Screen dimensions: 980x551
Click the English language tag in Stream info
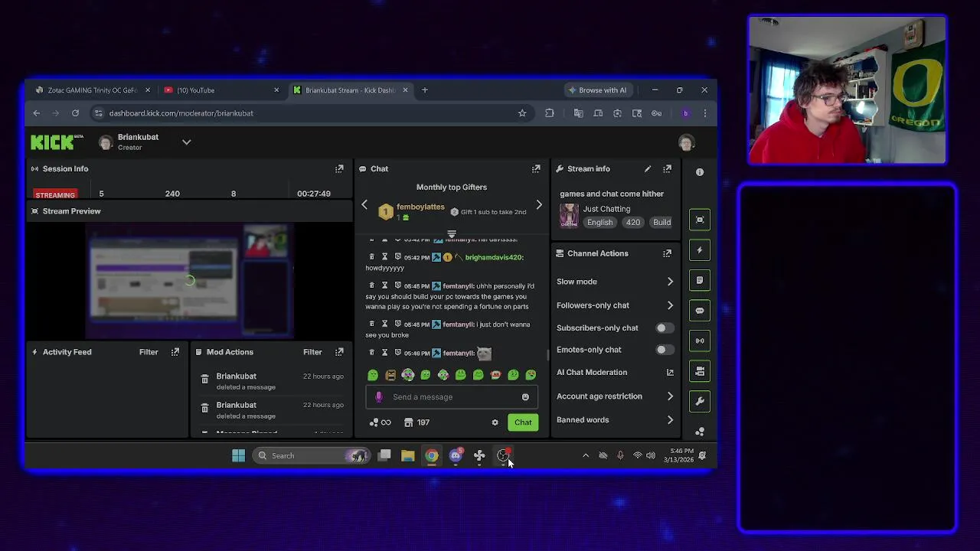click(x=599, y=223)
